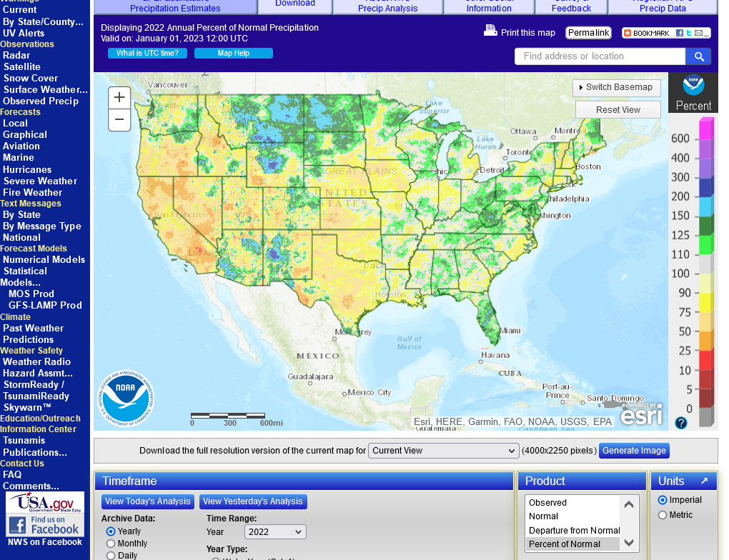Click the Map Help button
The height and width of the screenshot is (560, 729).
point(234,54)
